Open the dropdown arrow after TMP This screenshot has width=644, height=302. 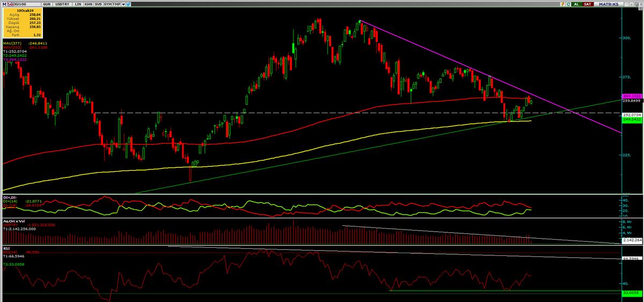124,4
